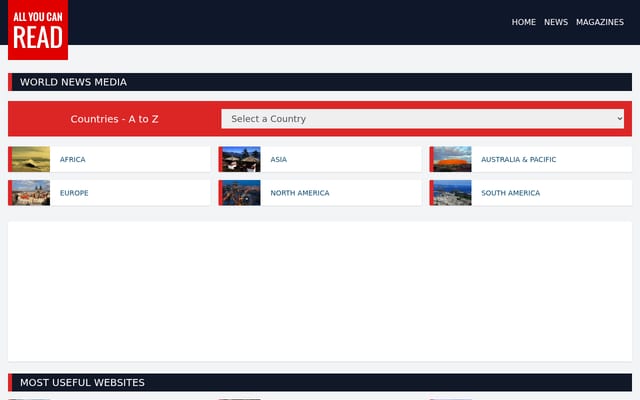Open the HOME menu item
The width and height of the screenshot is (640, 400).
click(523, 22)
